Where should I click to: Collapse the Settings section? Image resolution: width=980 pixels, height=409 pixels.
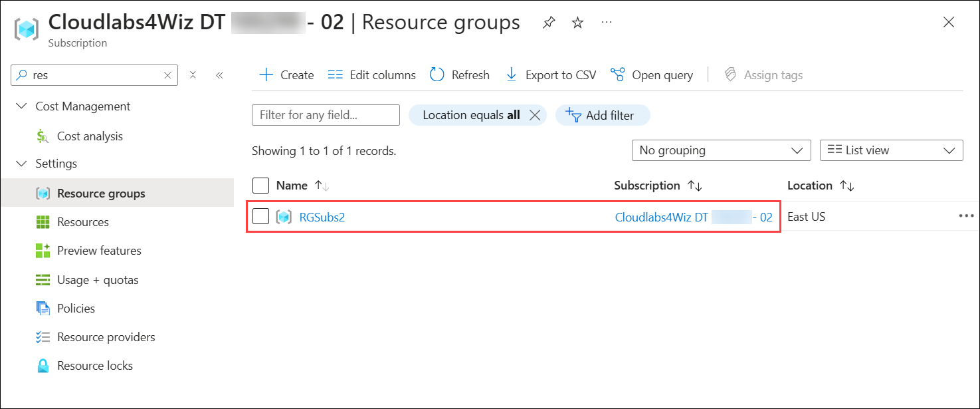pyautogui.click(x=22, y=164)
